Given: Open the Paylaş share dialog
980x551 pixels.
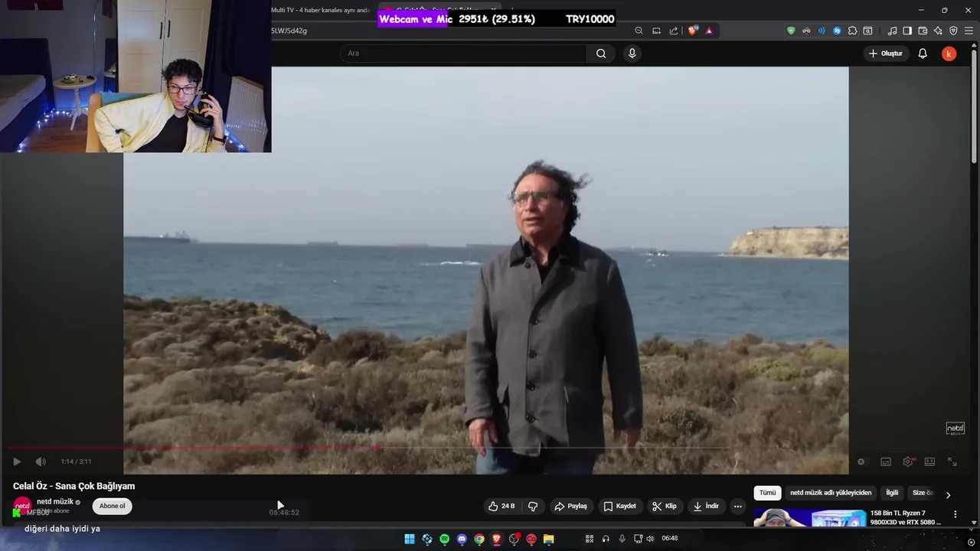Looking at the screenshot, I should coord(570,506).
